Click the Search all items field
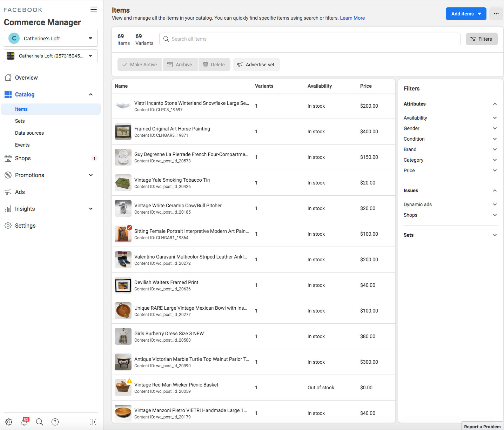 click(x=310, y=39)
